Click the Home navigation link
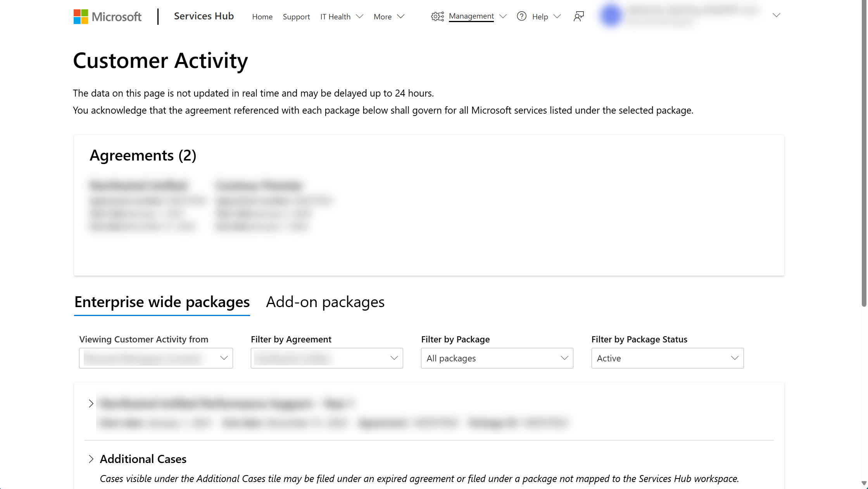 pyautogui.click(x=262, y=17)
